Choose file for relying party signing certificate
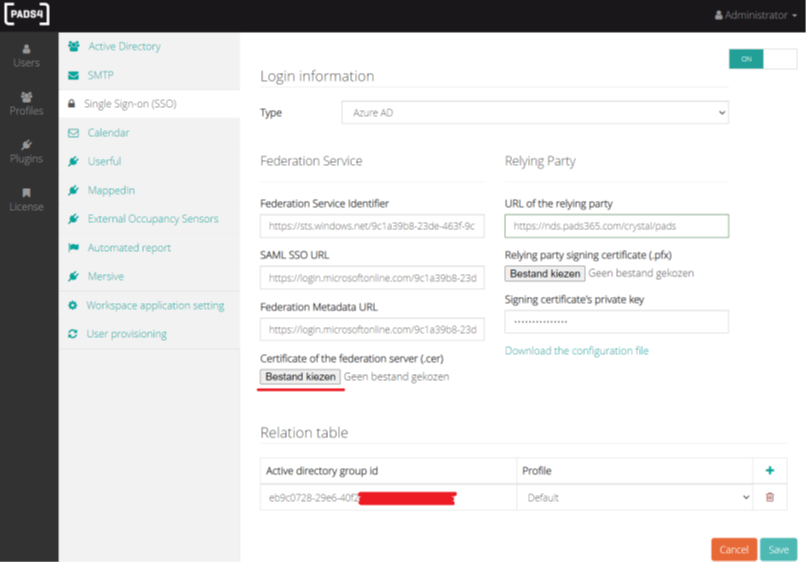The image size is (806, 562). tap(545, 273)
